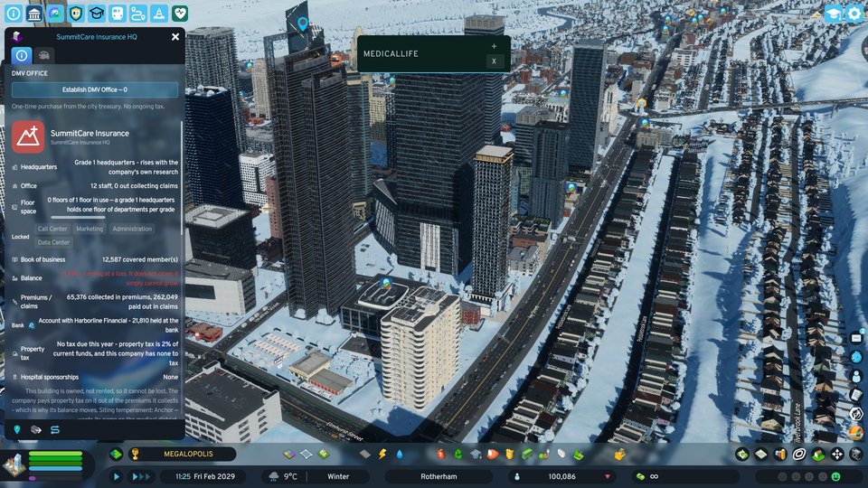Open the parks and recreation icon
This screenshot has height=488, width=868.
click(x=544, y=455)
